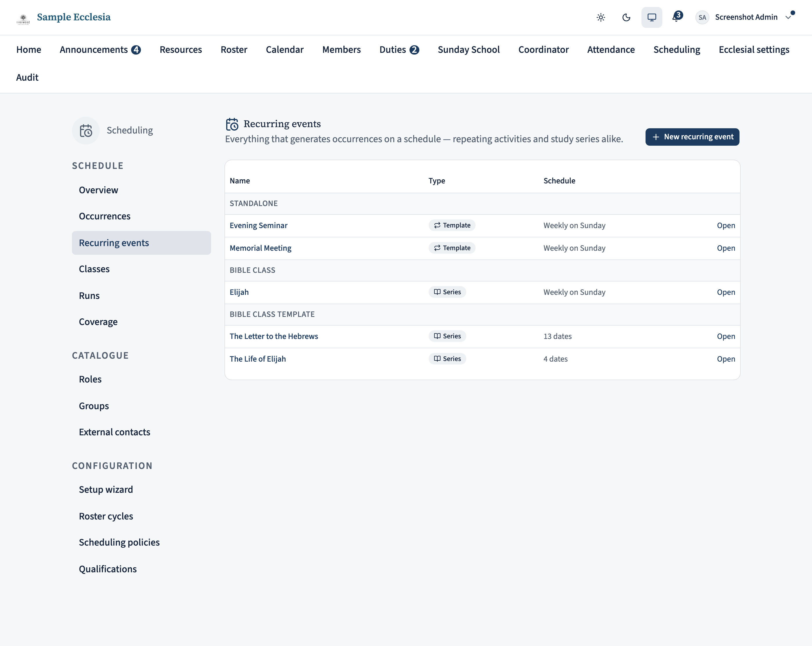Click the Scheduling sidebar calendar-clock icon
The height and width of the screenshot is (646, 812).
click(x=86, y=131)
